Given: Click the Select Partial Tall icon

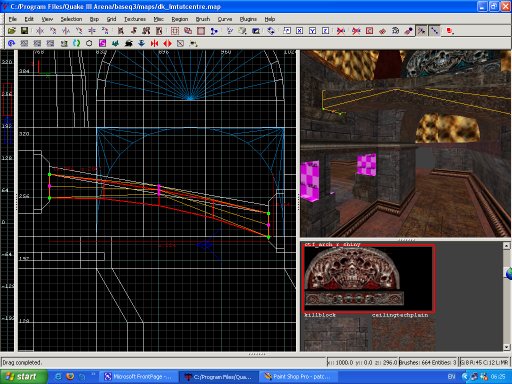Looking at the screenshot, I should pos(146,31).
